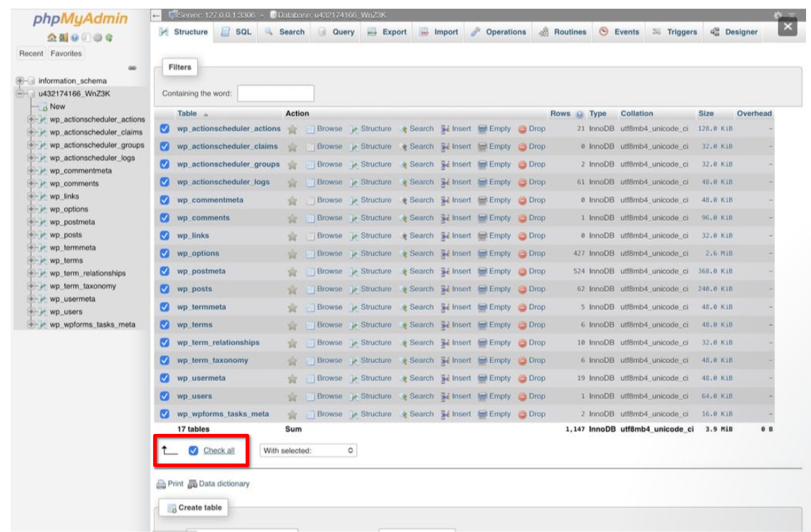Image resolution: width=811 pixels, height=532 pixels.
Task: Expand wp_options in the sidebar tree
Action: 31,210
